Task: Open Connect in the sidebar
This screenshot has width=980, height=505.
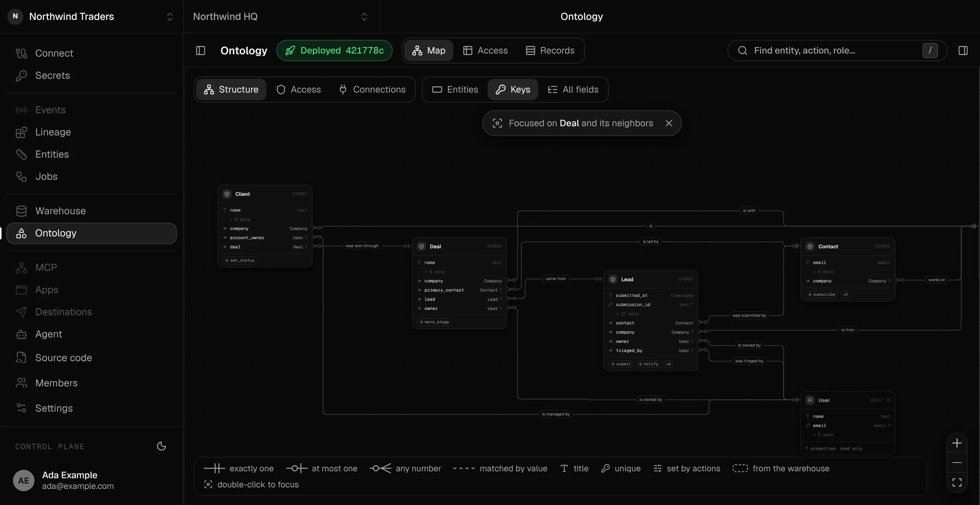Action: [x=91, y=53]
